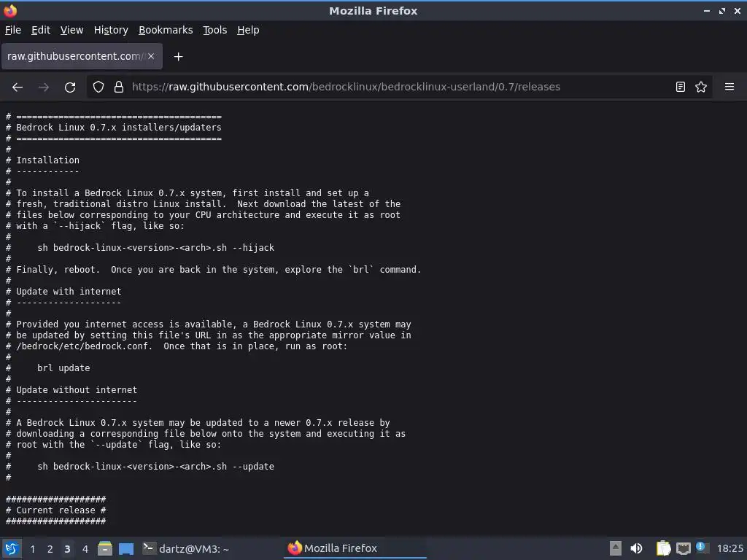Image resolution: width=747 pixels, height=560 pixels.
Task: Click 'Bedrock Linux 0.7.x installers/updaters' heading
Action: coord(119,128)
